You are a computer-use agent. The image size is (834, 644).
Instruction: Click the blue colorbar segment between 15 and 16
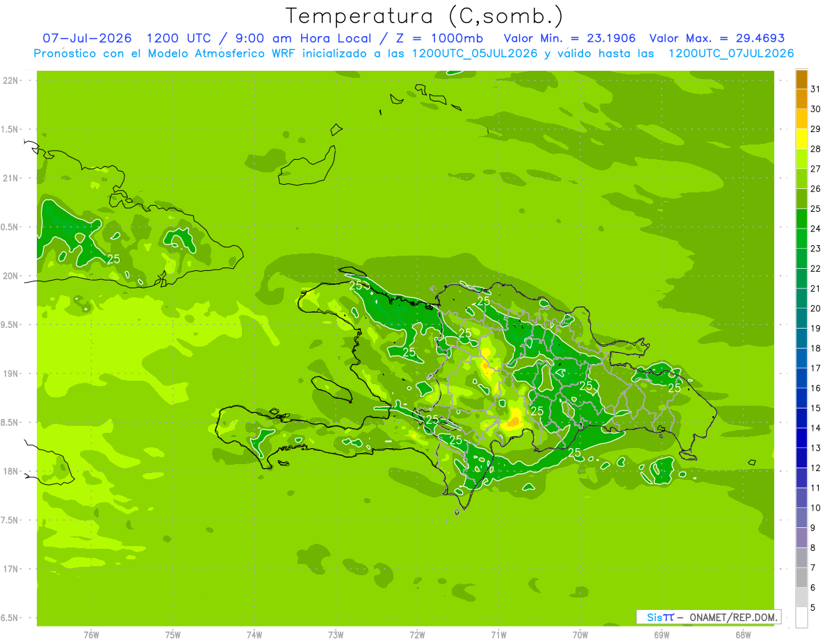click(801, 398)
